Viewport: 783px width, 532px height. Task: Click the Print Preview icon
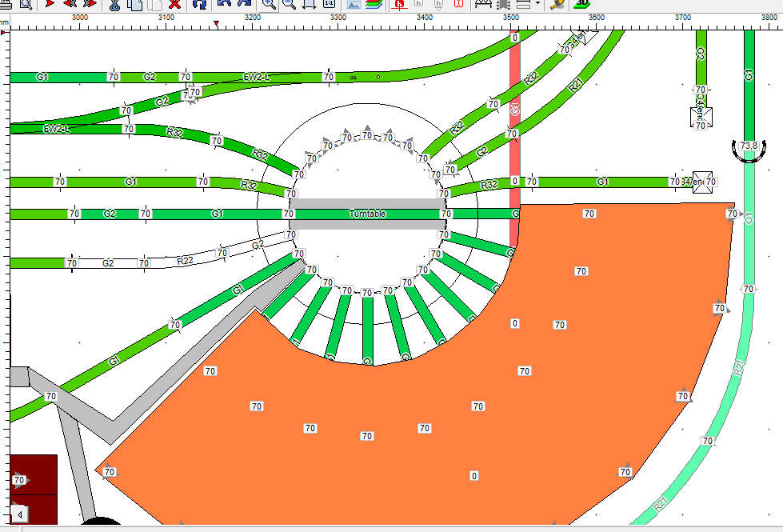(25, 4)
